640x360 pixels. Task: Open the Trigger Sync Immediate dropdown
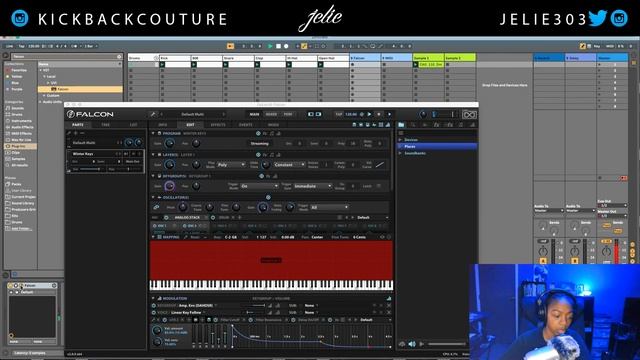[313, 186]
